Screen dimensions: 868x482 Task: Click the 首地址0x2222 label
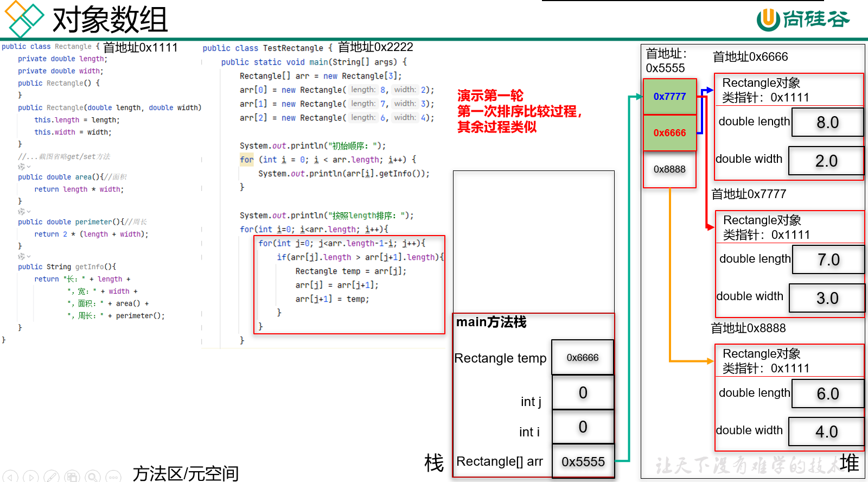pos(375,47)
